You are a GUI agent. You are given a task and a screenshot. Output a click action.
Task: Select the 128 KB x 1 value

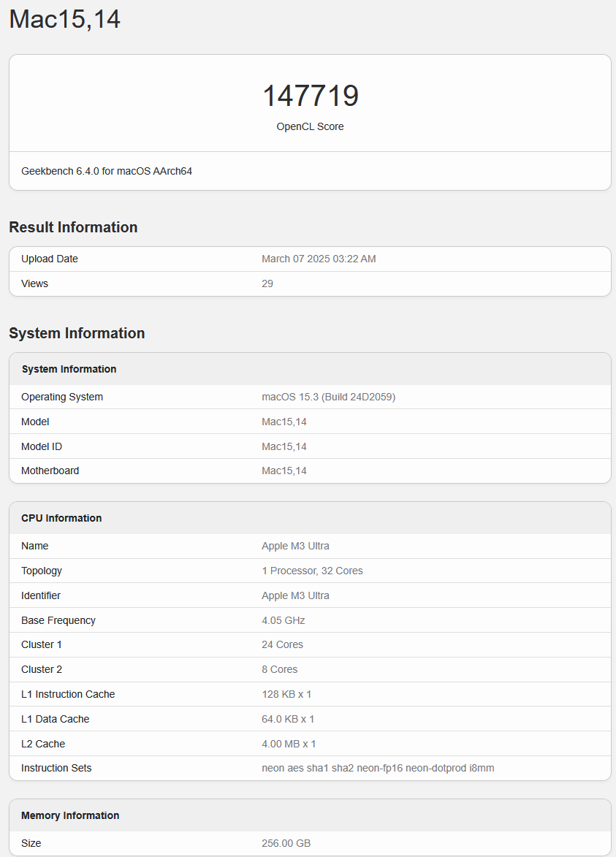click(286, 694)
